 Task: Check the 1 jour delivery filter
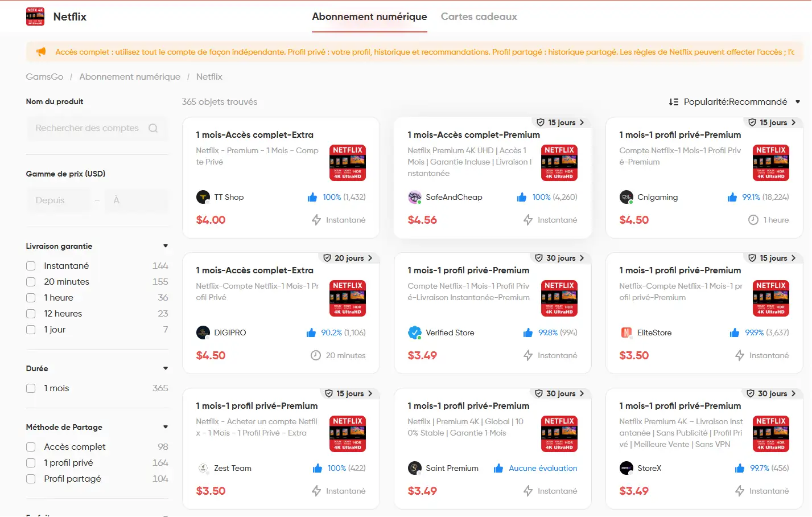click(x=31, y=330)
